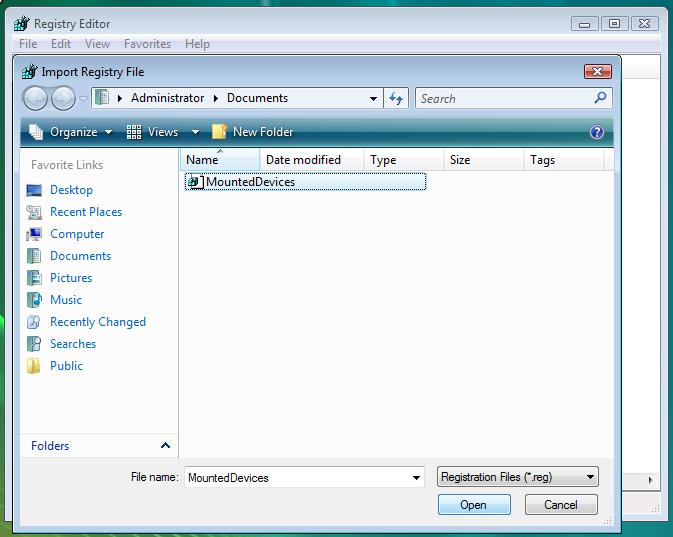The height and width of the screenshot is (537, 673).
Task: Open the Registration Files type dropdown
Action: pyautogui.click(x=518, y=477)
